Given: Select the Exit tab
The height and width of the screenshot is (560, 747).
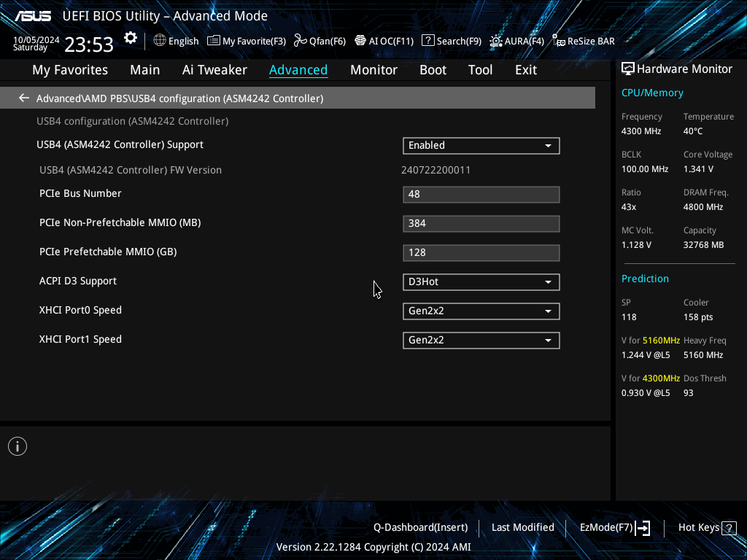Looking at the screenshot, I should (526, 70).
